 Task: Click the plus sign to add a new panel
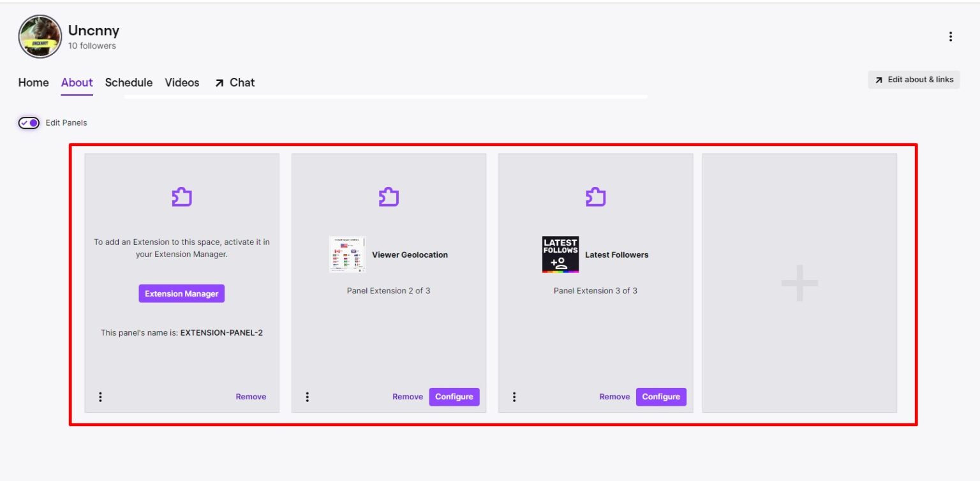tap(799, 285)
